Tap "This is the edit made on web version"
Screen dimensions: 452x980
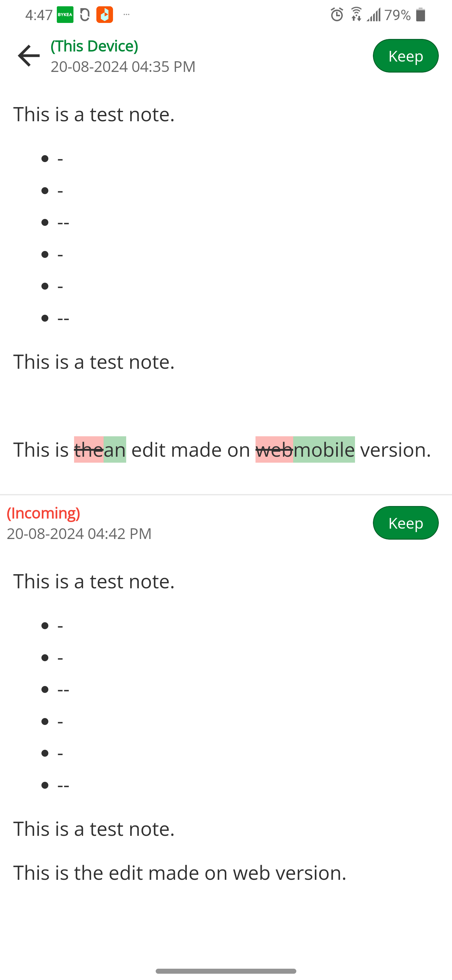pyautogui.click(x=180, y=873)
